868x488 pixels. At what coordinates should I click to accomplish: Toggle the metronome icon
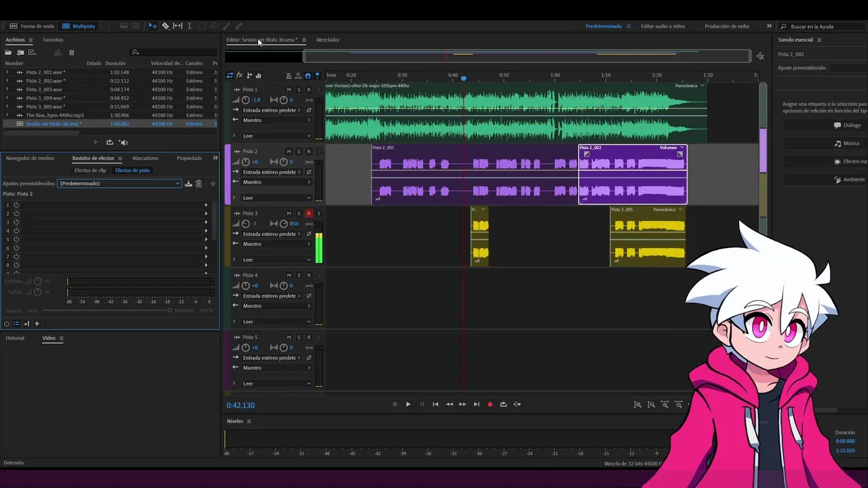click(x=289, y=76)
